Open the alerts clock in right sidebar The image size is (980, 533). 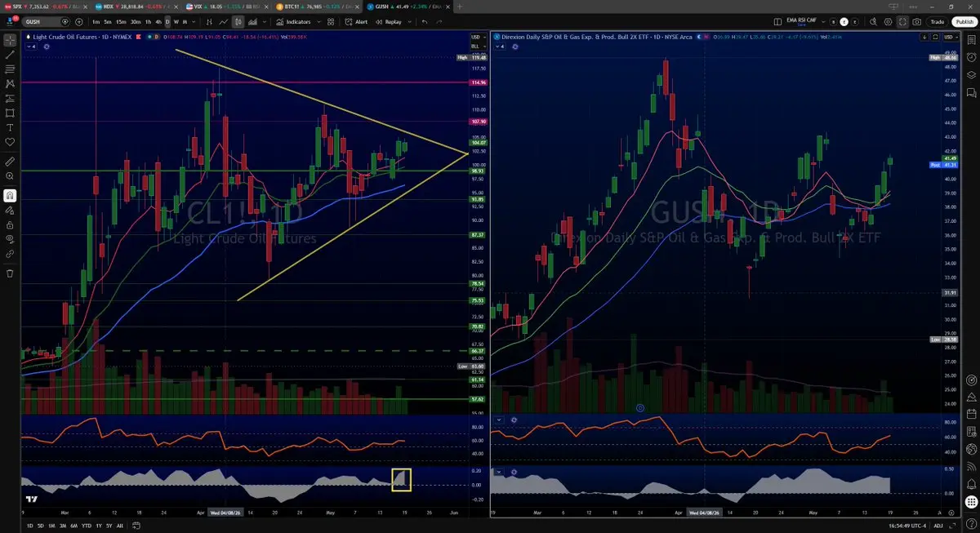(x=972, y=56)
